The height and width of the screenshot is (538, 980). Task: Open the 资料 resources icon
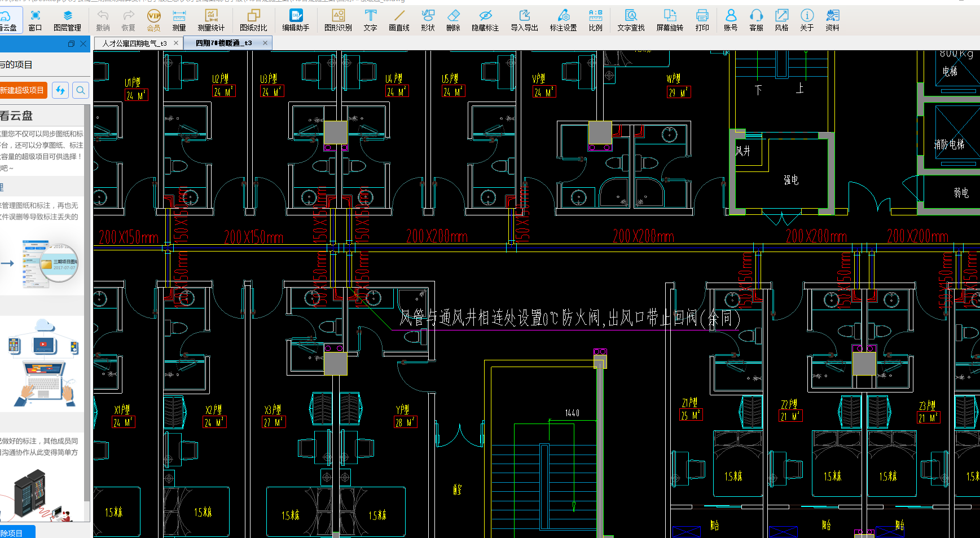point(832,20)
